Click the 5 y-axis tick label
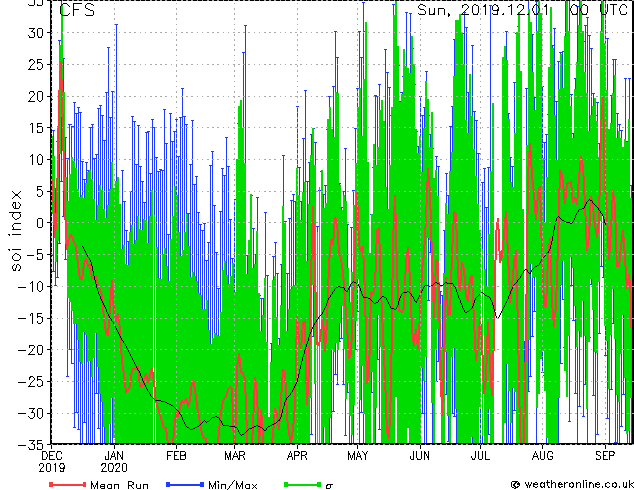The height and width of the screenshot is (490, 634). pyautogui.click(x=42, y=191)
